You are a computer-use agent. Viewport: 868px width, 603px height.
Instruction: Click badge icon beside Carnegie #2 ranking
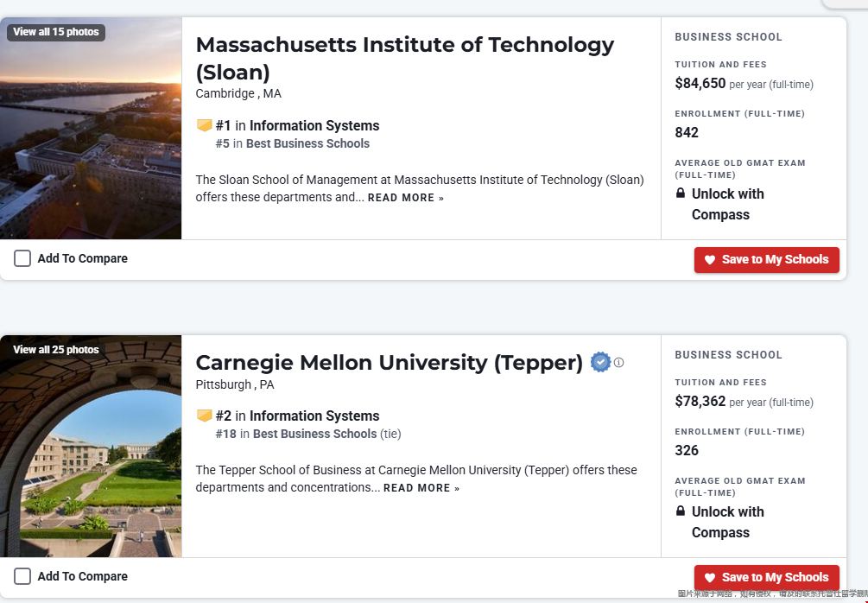205,416
